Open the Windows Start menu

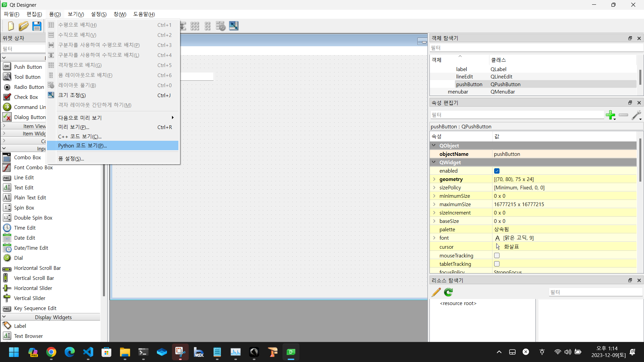tap(14, 352)
